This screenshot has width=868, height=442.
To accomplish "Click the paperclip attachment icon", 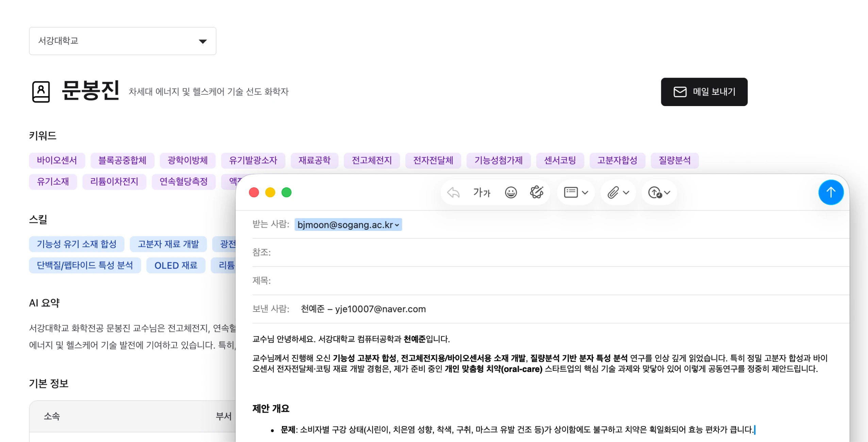I will (x=613, y=192).
